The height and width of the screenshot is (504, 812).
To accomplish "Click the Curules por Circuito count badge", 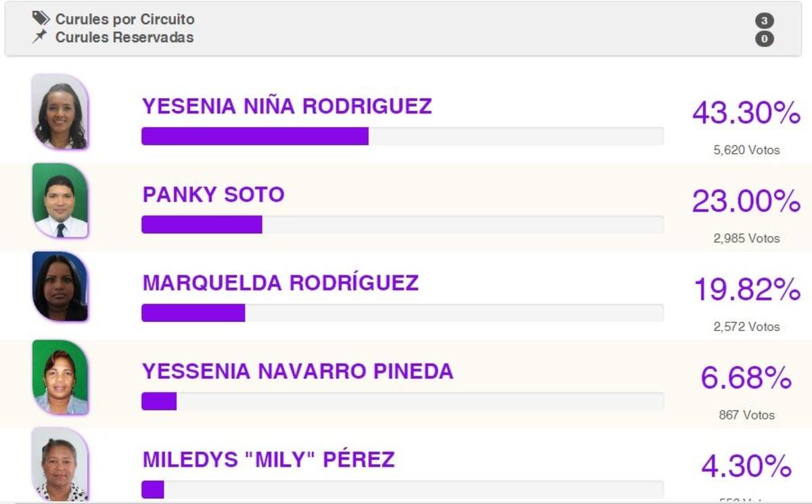I will 764,21.
